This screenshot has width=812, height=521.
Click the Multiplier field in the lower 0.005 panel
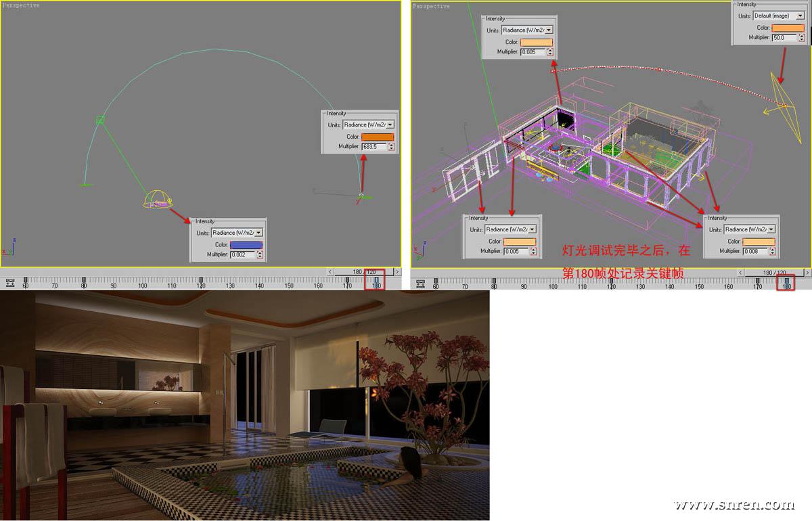pos(516,251)
